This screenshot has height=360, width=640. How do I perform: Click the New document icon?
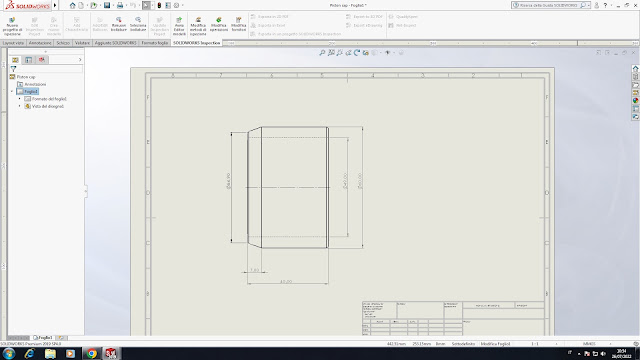[x=81, y=5]
